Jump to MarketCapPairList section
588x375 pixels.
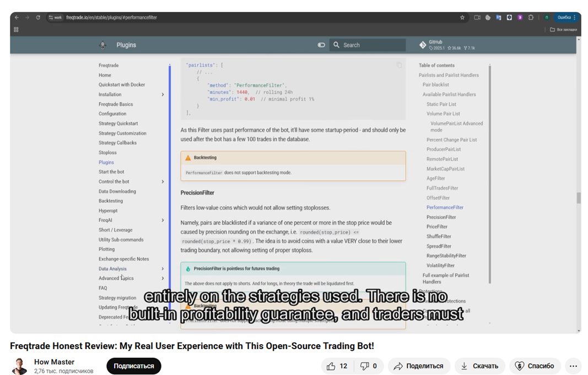click(x=445, y=169)
